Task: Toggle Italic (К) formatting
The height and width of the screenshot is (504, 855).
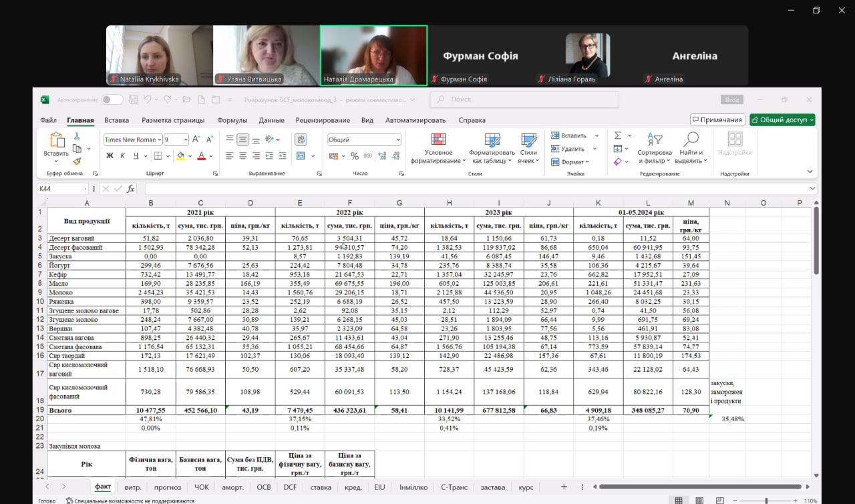Action: (123, 156)
